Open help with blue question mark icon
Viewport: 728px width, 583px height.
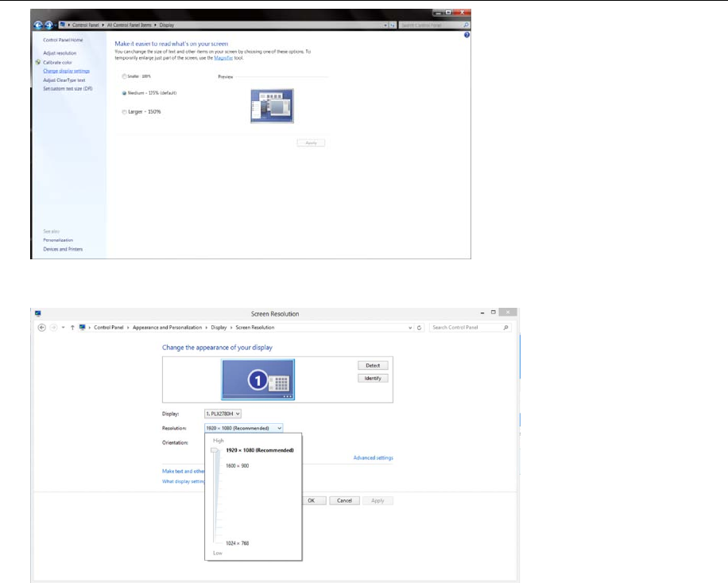point(467,35)
